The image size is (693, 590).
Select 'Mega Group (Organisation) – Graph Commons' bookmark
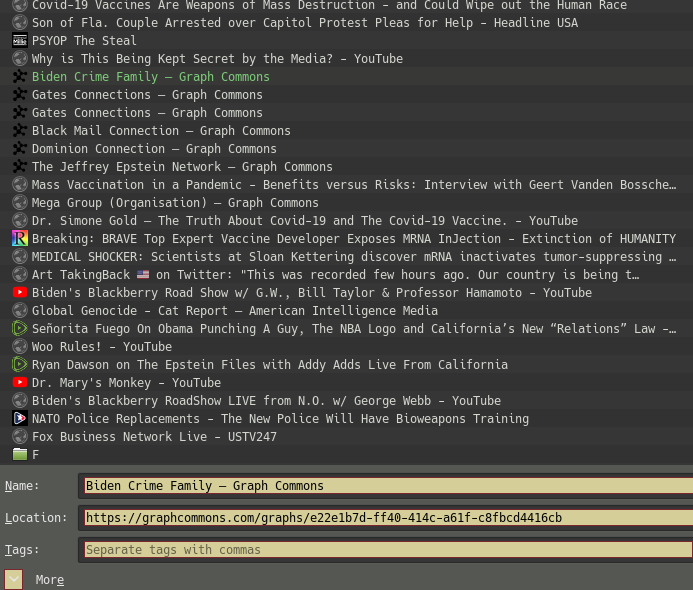click(x=346, y=202)
